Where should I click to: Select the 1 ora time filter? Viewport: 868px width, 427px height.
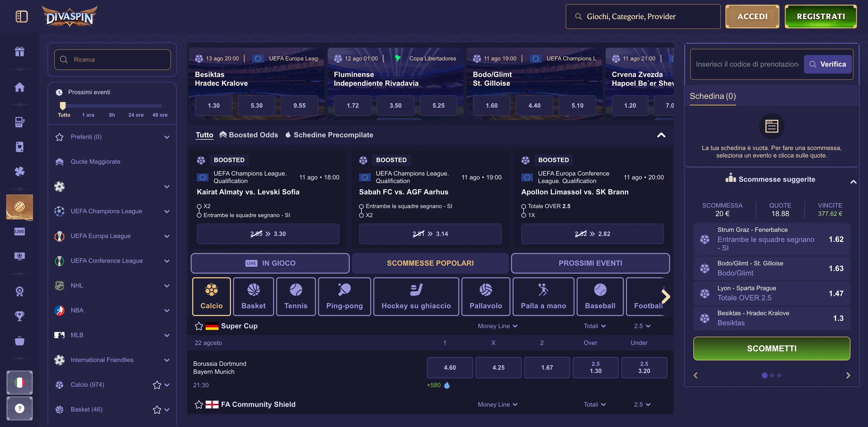point(88,115)
